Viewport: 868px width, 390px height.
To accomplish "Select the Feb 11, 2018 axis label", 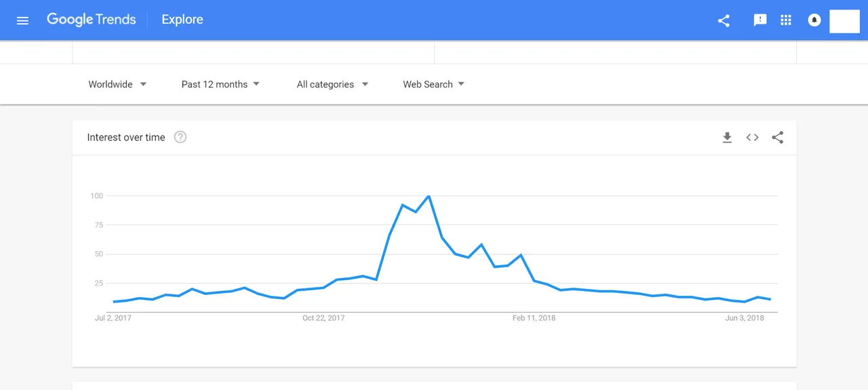I will (x=534, y=318).
